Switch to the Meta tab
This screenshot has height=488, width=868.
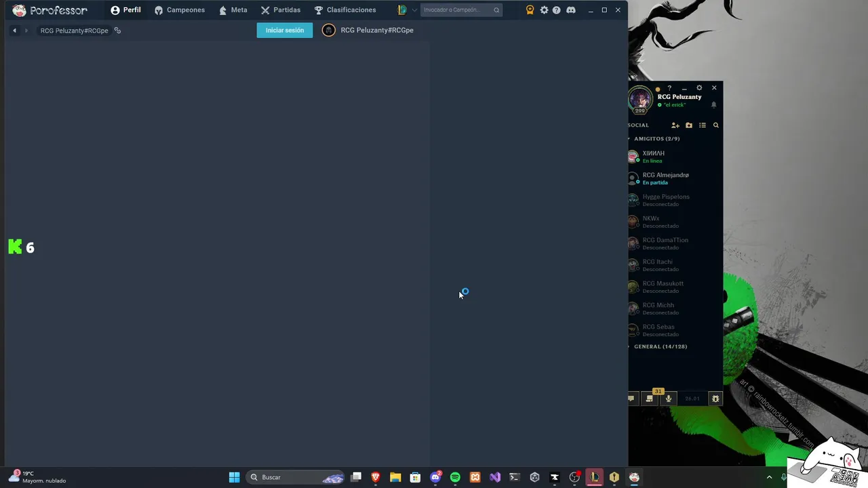233,10
